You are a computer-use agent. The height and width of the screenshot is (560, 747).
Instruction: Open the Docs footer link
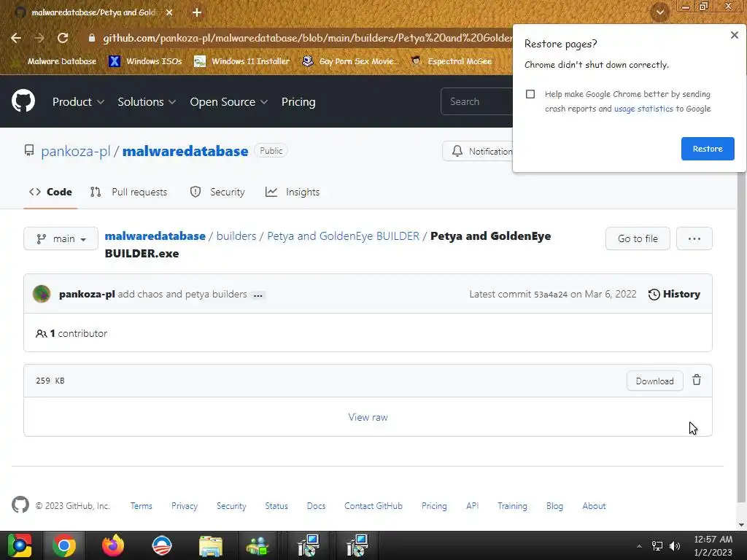tap(317, 506)
